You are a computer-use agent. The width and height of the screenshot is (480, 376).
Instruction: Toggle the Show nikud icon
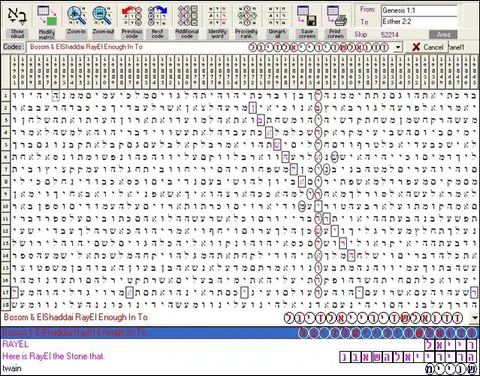click(17, 16)
